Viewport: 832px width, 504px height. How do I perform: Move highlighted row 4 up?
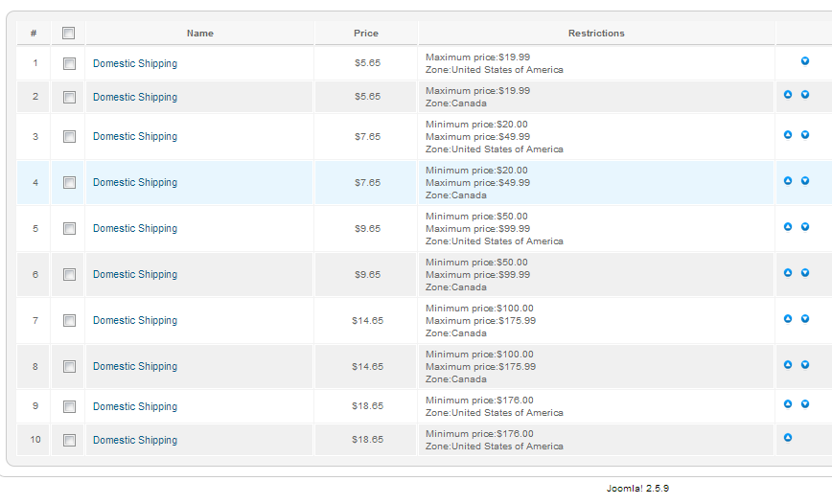click(x=788, y=180)
